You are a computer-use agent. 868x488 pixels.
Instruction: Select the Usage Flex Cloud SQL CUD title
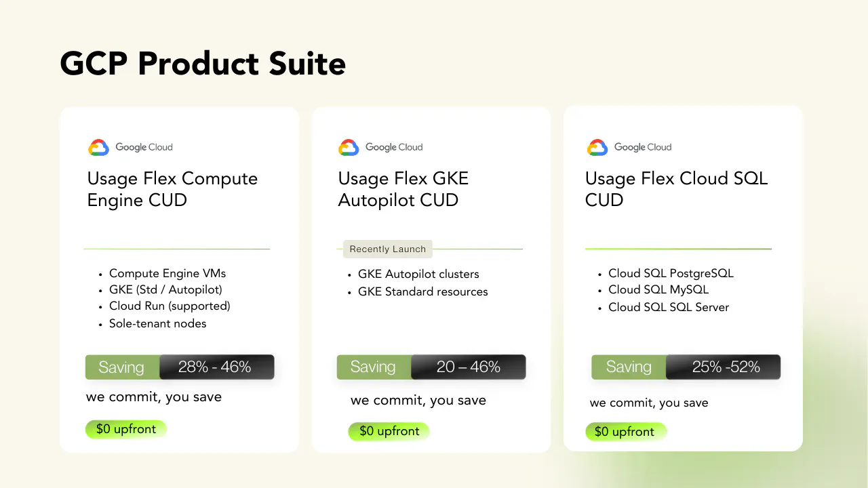coord(677,189)
